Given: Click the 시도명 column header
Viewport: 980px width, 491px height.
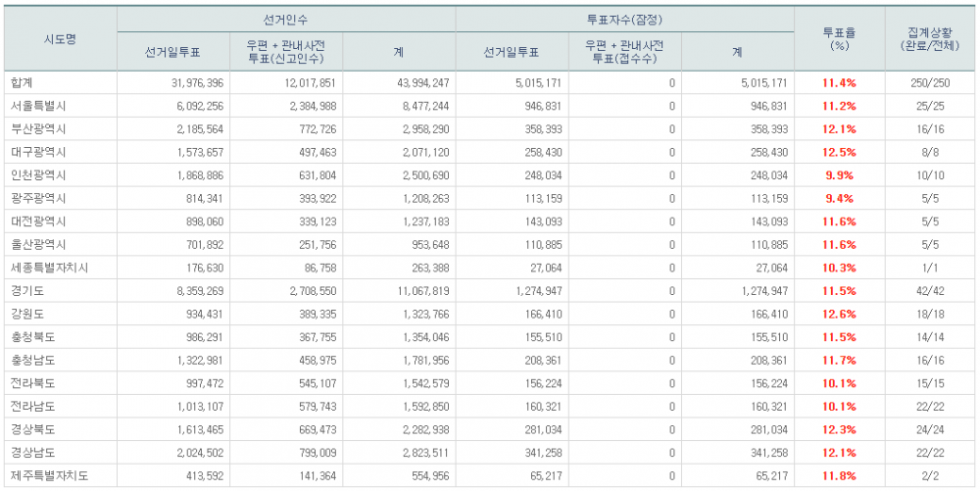Looking at the screenshot, I should tap(60, 39).
